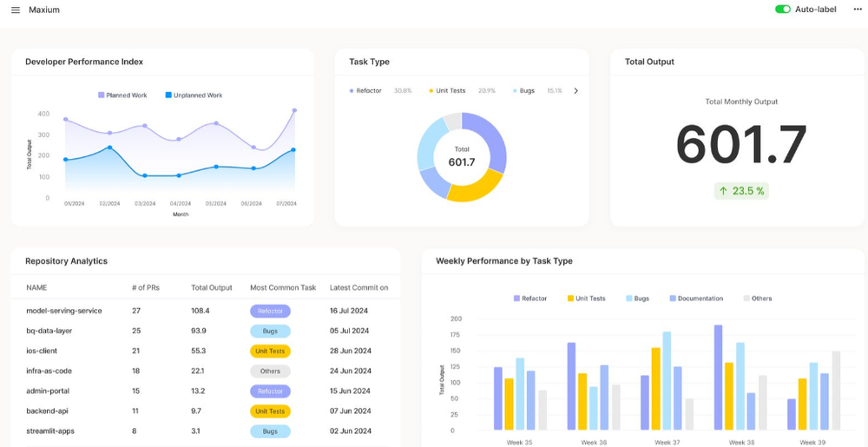868x447 pixels.
Task: Click the donut chart center Total 601.7
Action: (462, 157)
